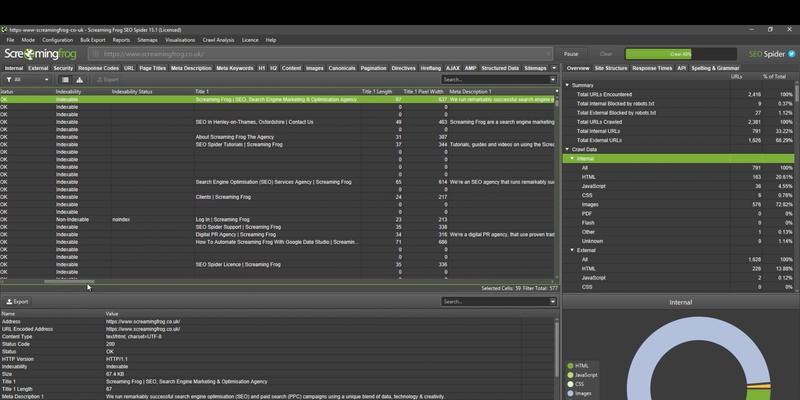Click the Screaming Frog logo
The height and width of the screenshot is (400, 800).
pyautogui.click(x=40, y=54)
